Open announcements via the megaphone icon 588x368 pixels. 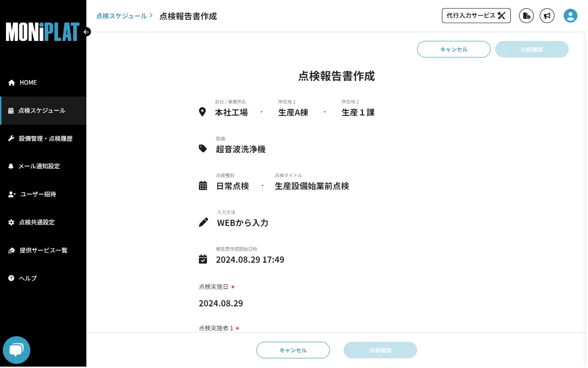tap(547, 15)
